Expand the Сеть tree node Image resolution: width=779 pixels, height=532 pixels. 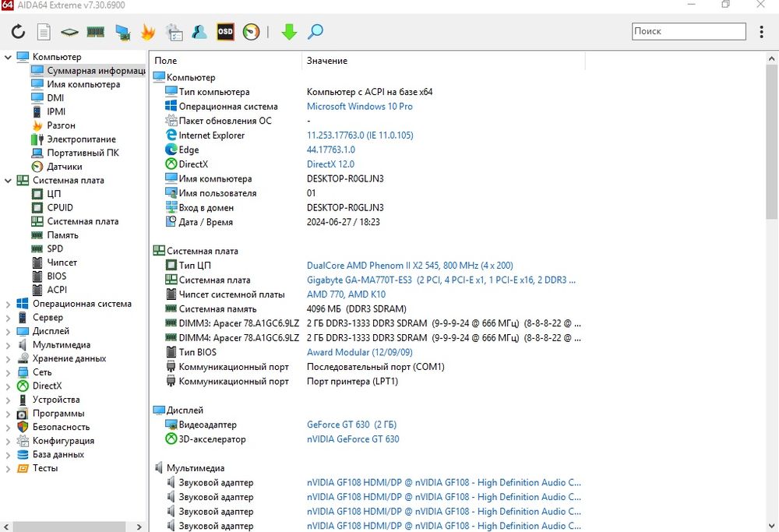click(x=8, y=372)
